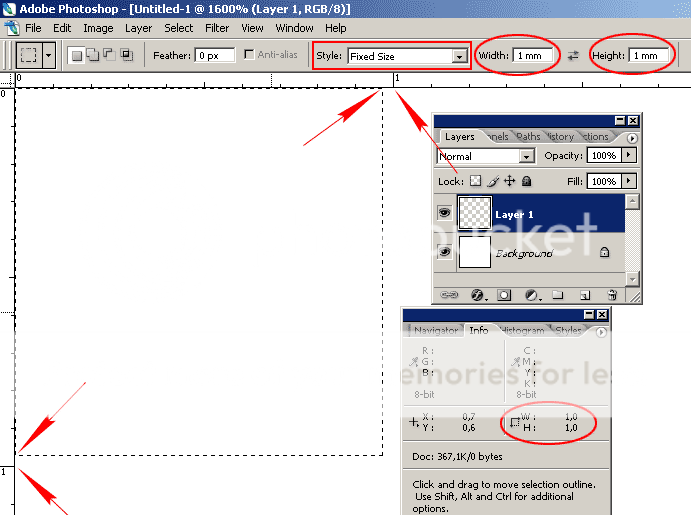The height and width of the screenshot is (515, 691).
Task: Open the Window menu
Action: coord(294,28)
